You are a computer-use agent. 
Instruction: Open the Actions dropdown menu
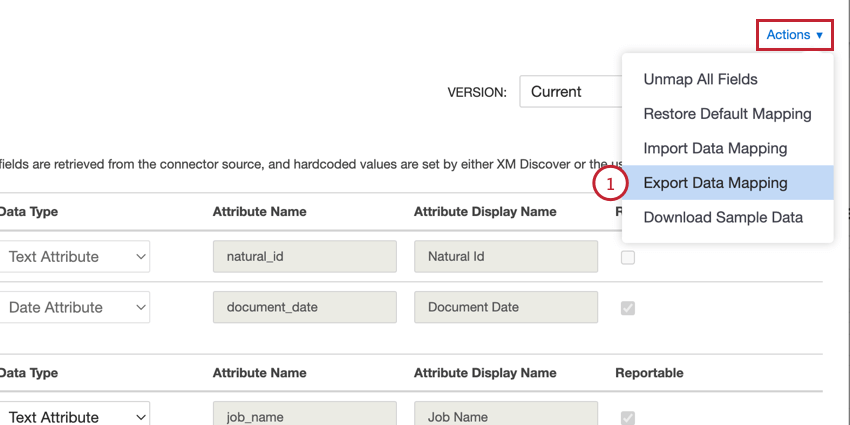point(795,35)
